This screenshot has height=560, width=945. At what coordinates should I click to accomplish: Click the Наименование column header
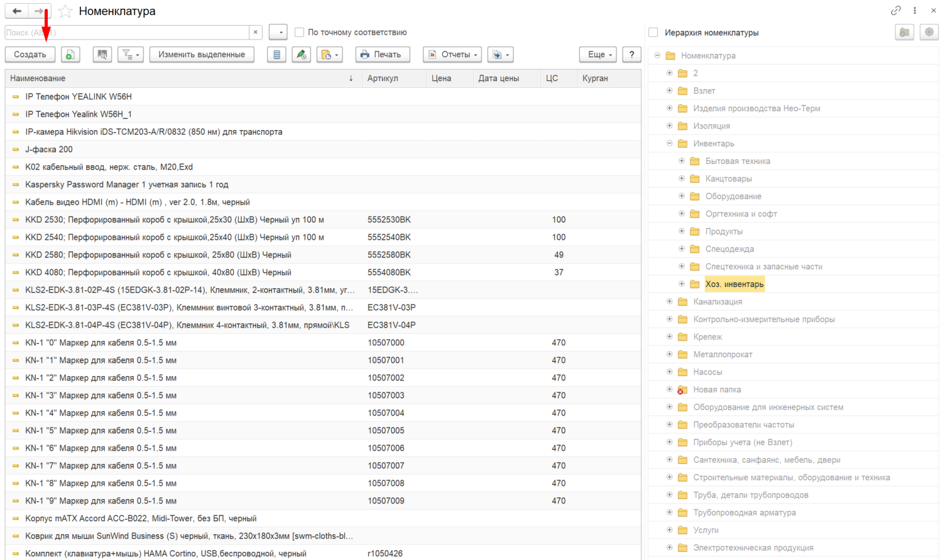pos(38,78)
